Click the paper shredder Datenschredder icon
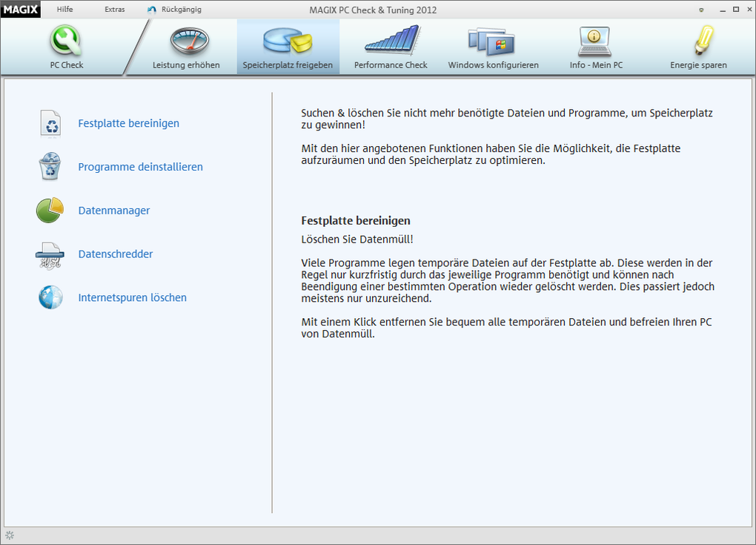This screenshot has height=545, width=756. (50, 255)
